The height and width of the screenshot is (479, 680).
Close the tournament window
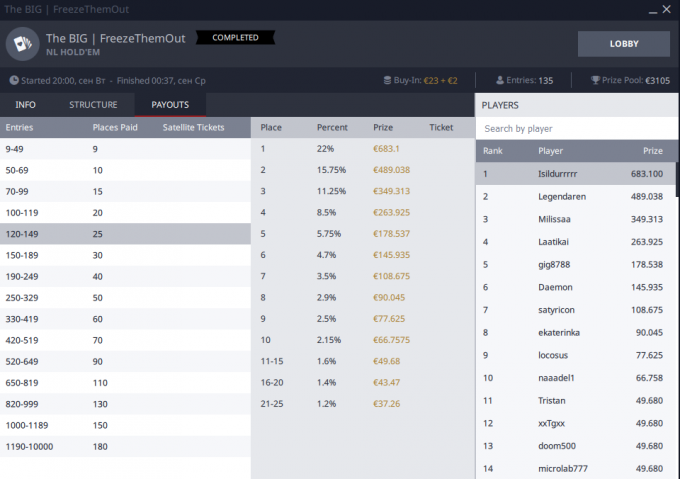click(x=667, y=9)
